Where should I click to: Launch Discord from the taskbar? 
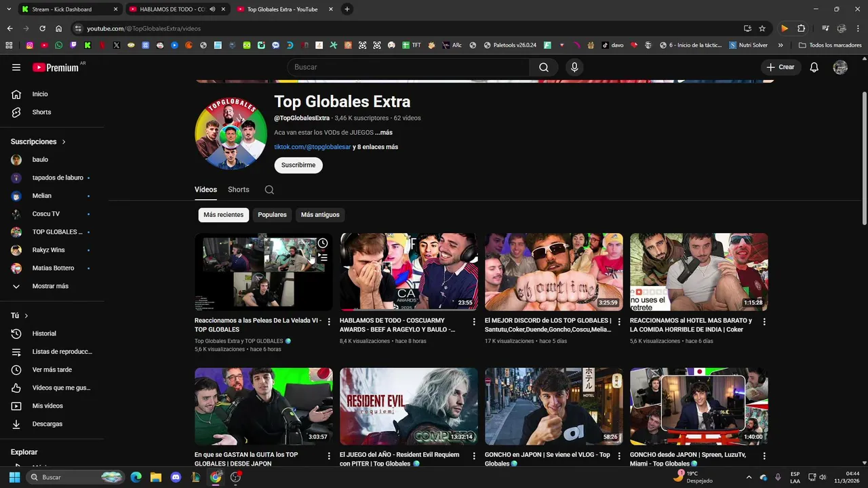(176, 477)
